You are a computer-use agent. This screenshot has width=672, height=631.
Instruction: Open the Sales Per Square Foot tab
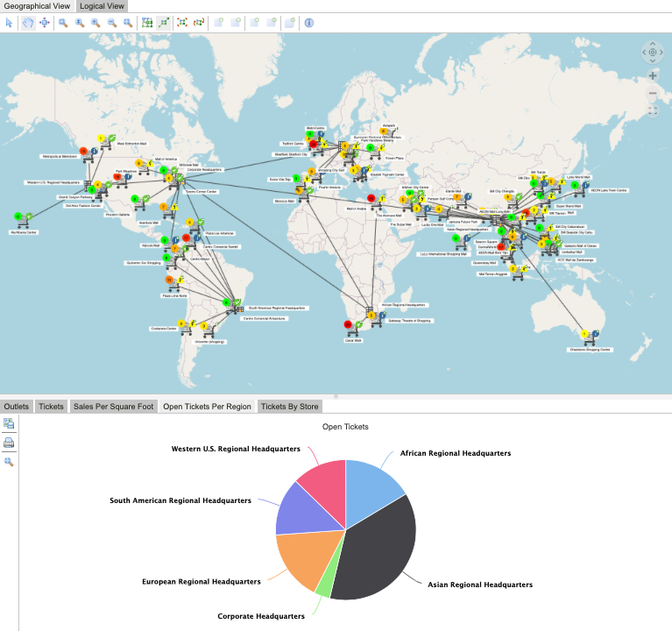click(113, 407)
